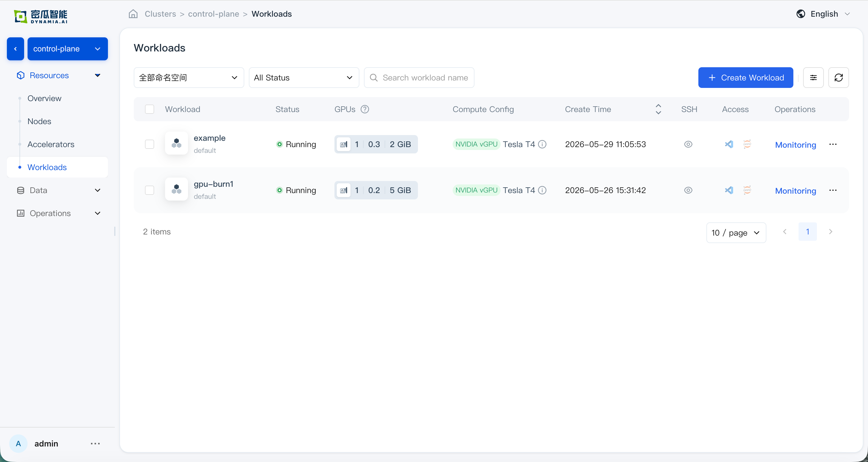Toggle the select-all workloads checkbox

click(x=149, y=109)
